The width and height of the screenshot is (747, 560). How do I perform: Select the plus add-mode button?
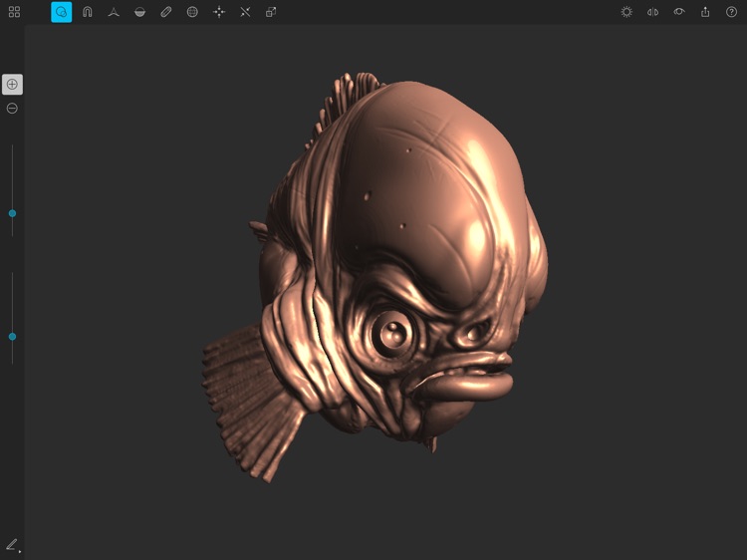click(12, 85)
